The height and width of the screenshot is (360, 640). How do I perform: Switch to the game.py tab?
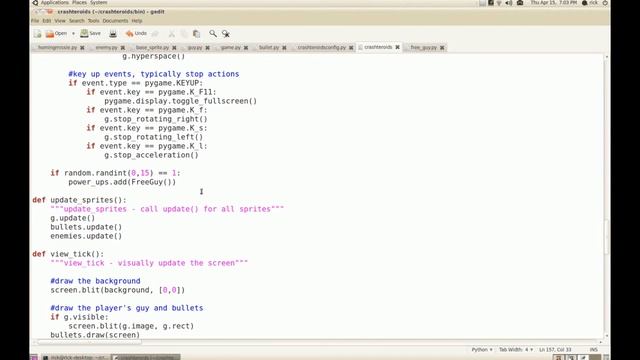231,48
